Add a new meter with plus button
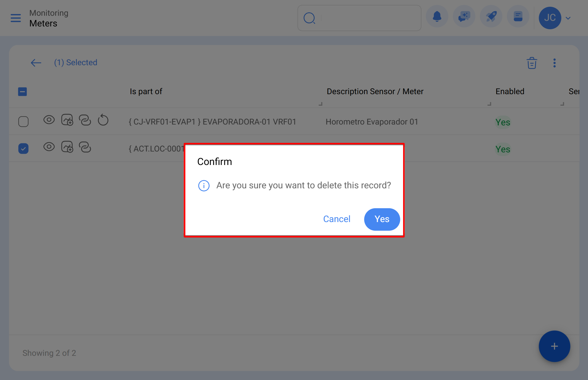 [x=554, y=346]
